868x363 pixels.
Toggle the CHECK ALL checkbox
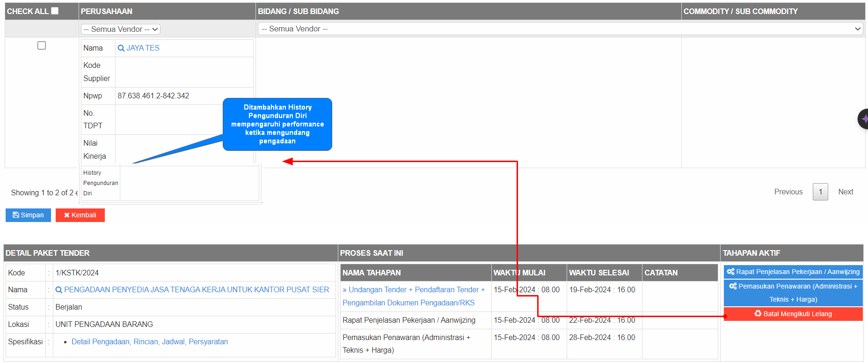pos(55,11)
